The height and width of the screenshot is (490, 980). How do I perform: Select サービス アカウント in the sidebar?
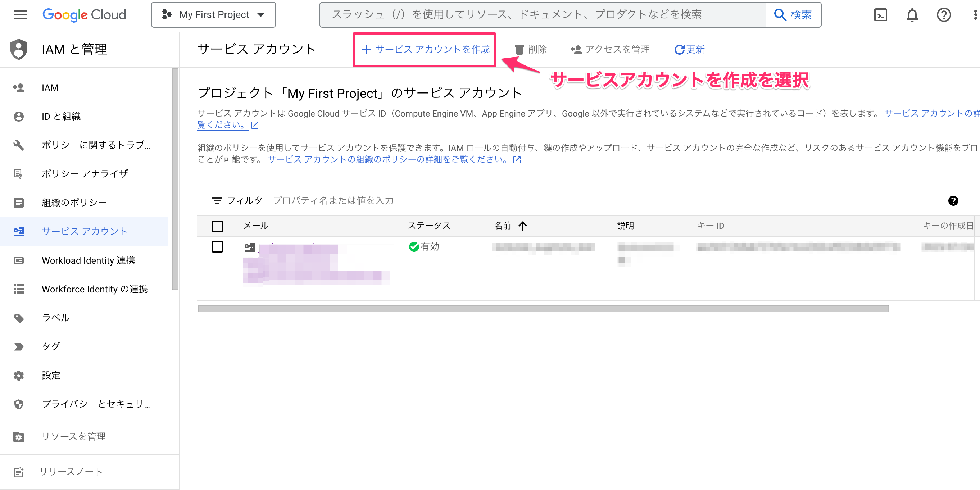point(84,231)
